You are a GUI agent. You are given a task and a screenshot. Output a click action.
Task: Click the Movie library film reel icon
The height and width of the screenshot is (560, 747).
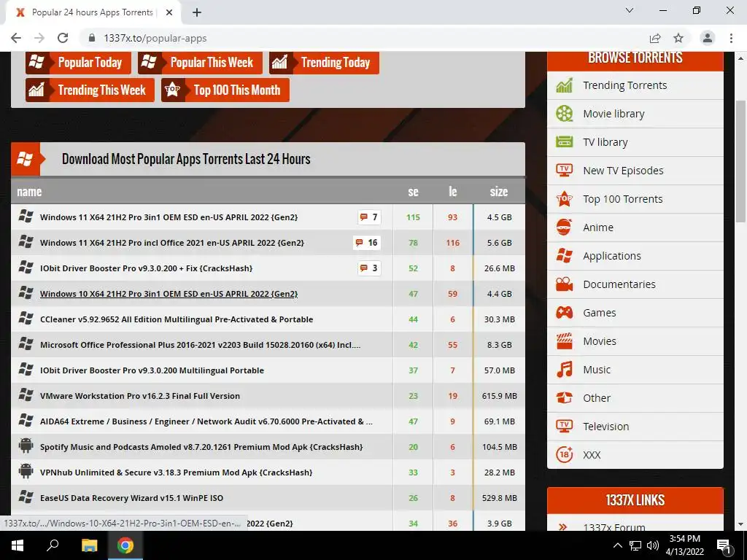pos(564,114)
